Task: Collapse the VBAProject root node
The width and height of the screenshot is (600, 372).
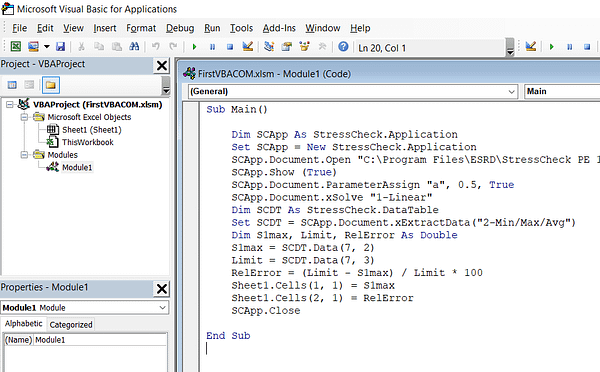Action: 10,104
